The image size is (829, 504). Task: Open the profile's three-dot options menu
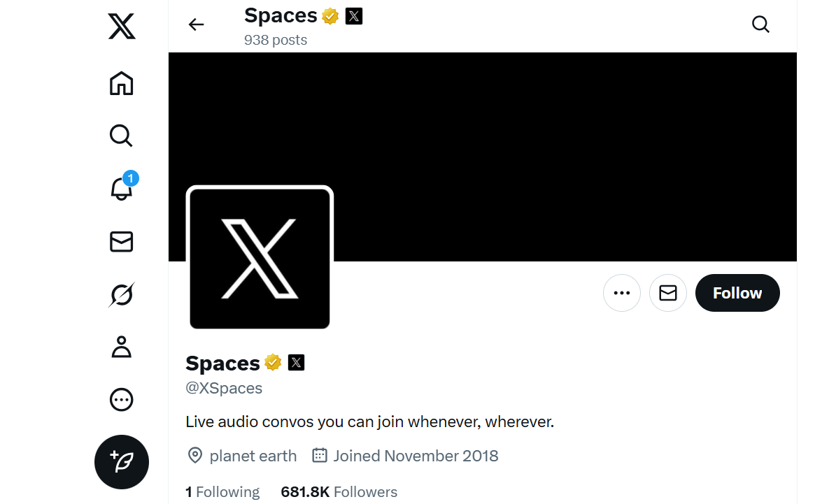coord(622,293)
